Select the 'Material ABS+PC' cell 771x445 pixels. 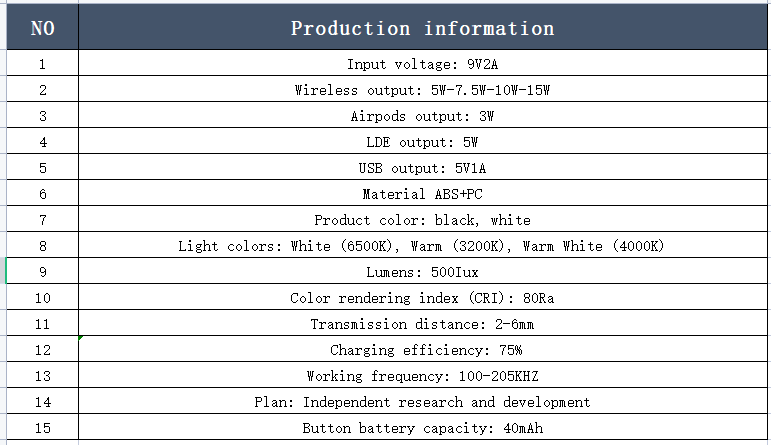(x=423, y=193)
